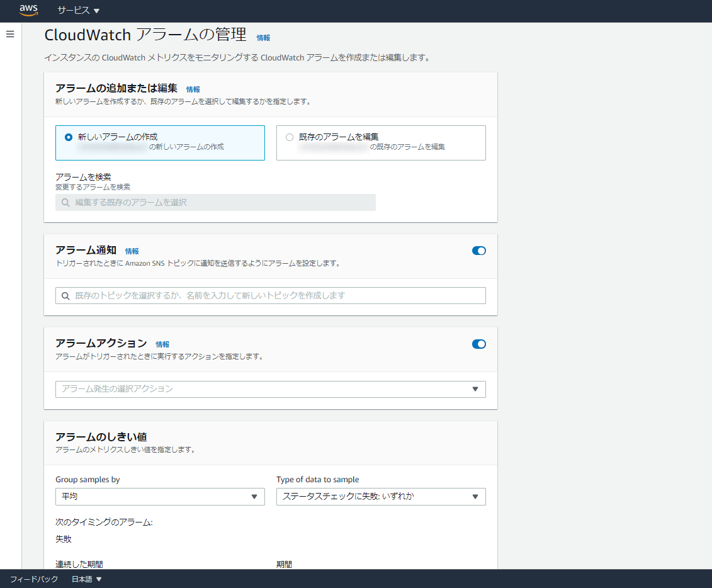The width and height of the screenshot is (712, 588).
Task: Toggle the アラームアクション switch
Action: point(478,344)
